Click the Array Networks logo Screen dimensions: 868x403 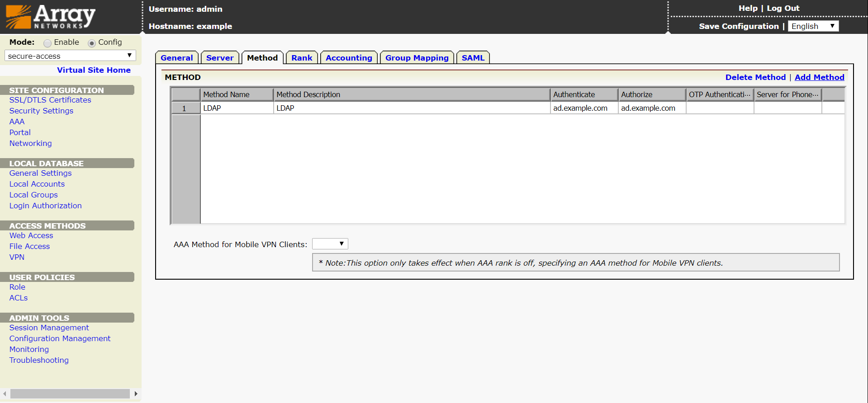point(50,17)
